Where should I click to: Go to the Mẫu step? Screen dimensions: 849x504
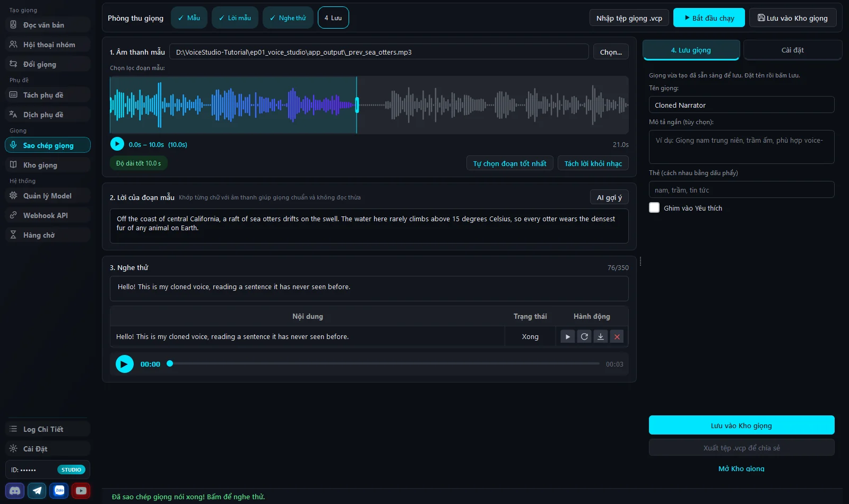point(189,18)
